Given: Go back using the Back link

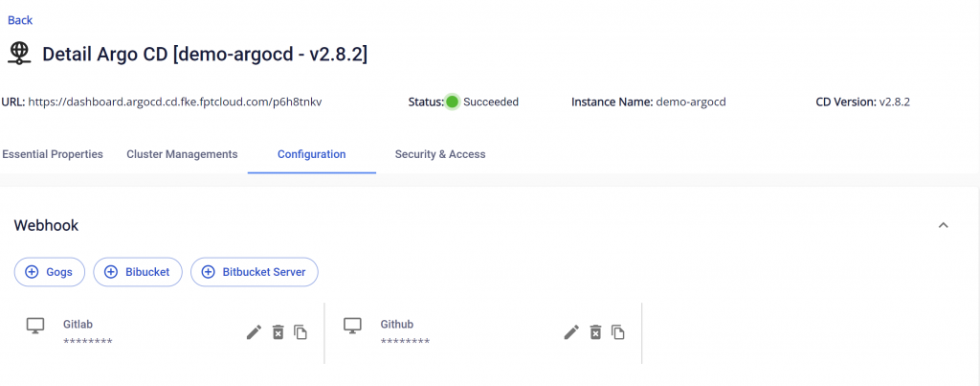Looking at the screenshot, I should pyautogui.click(x=20, y=20).
